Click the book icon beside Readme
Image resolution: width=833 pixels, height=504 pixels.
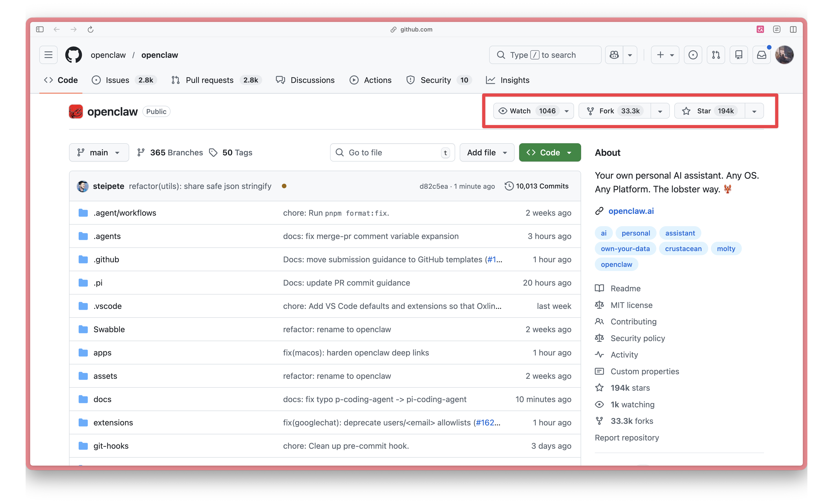(x=599, y=288)
